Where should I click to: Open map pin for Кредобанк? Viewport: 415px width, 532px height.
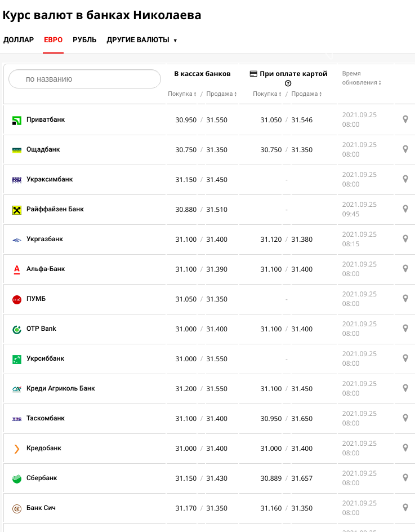coord(405,447)
